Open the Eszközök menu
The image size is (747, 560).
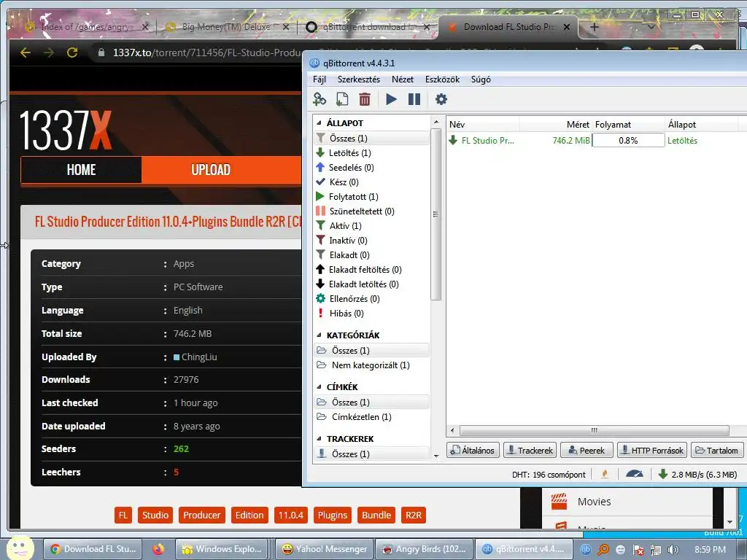(442, 79)
